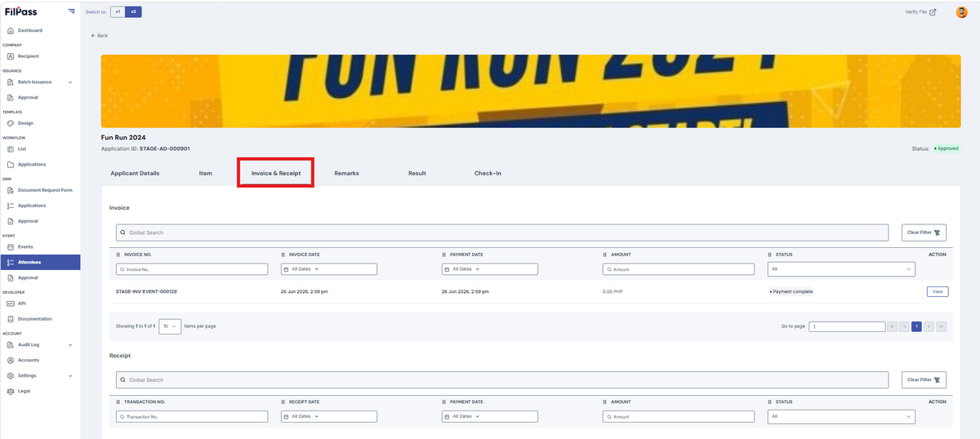View invoice STAGE-INV-EVENT-000129

[x=938, y=291]
